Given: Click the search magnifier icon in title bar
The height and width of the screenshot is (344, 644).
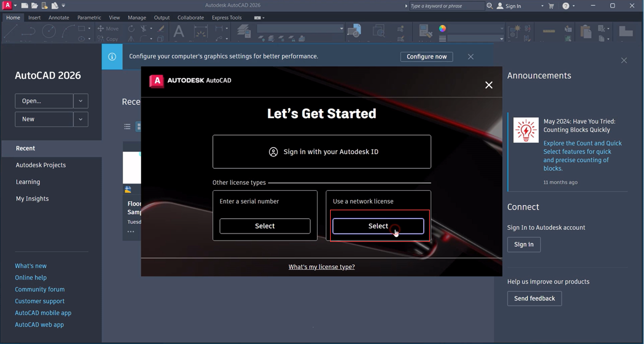Looking at the screenshot, I should [490, 6].
